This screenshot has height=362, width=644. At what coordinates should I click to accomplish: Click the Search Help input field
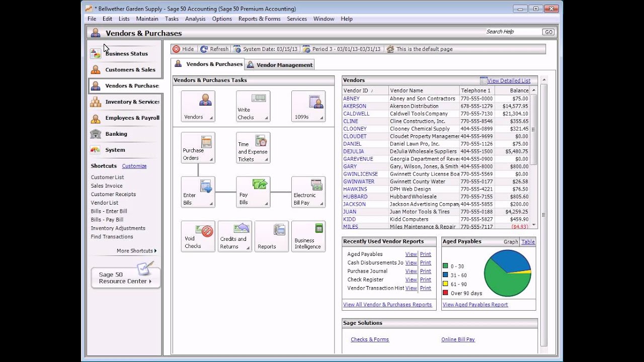pyautogui.click(x=513, y=32)
